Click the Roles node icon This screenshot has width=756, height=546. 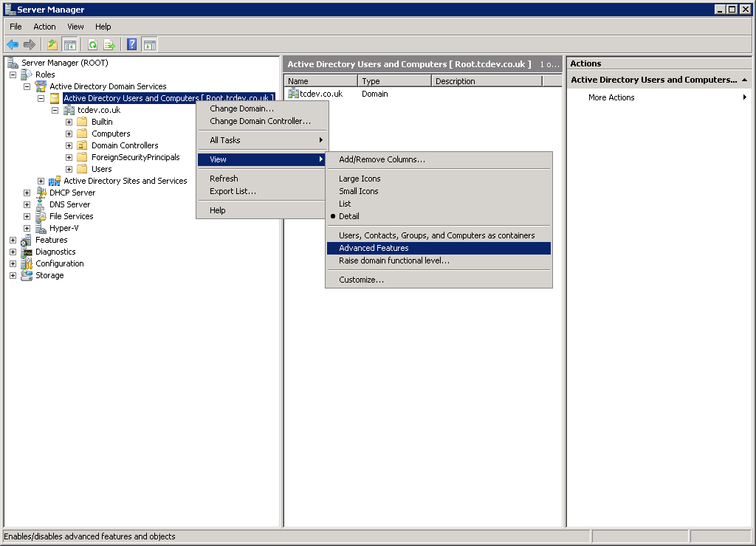(27, 75)
